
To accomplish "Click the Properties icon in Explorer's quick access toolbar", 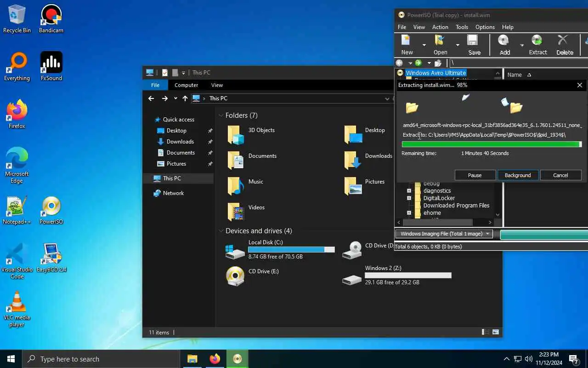I will [x=165, y=73].
